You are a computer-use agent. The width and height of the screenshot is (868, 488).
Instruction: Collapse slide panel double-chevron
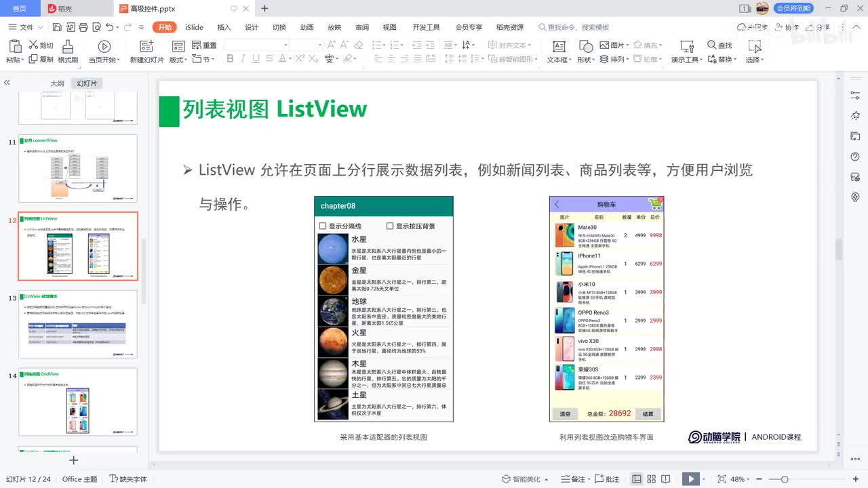pos(7,83)
